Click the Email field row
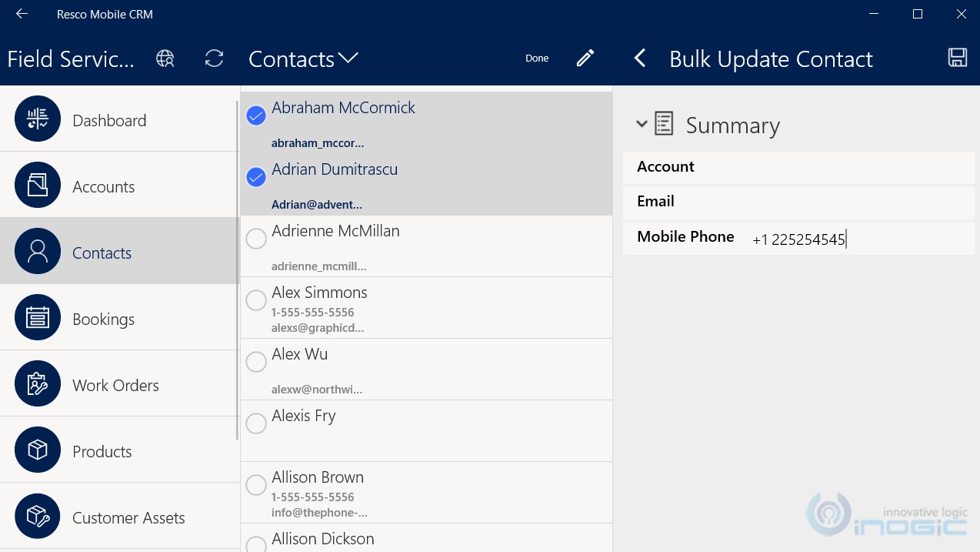 pos(798,202)
